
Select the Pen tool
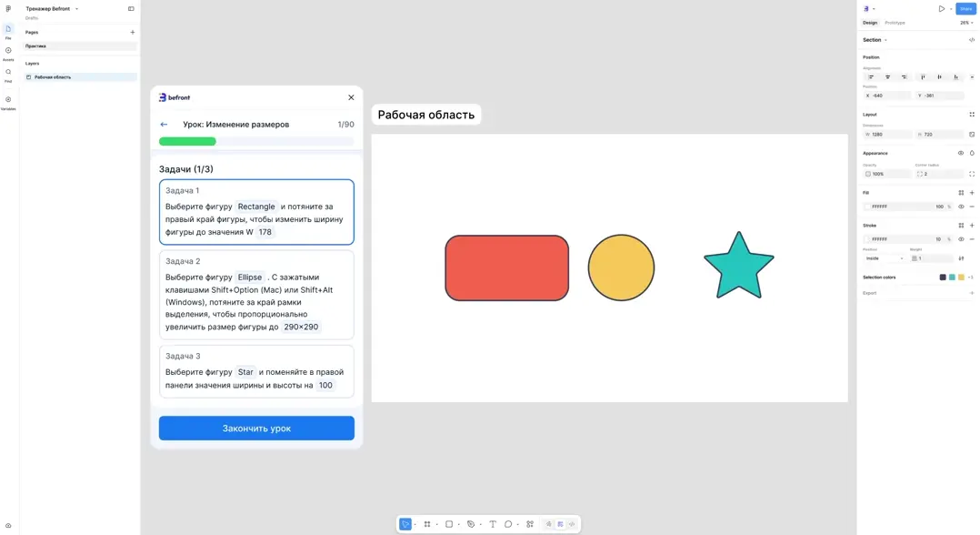pyautogui.click(x=471, y=524)
